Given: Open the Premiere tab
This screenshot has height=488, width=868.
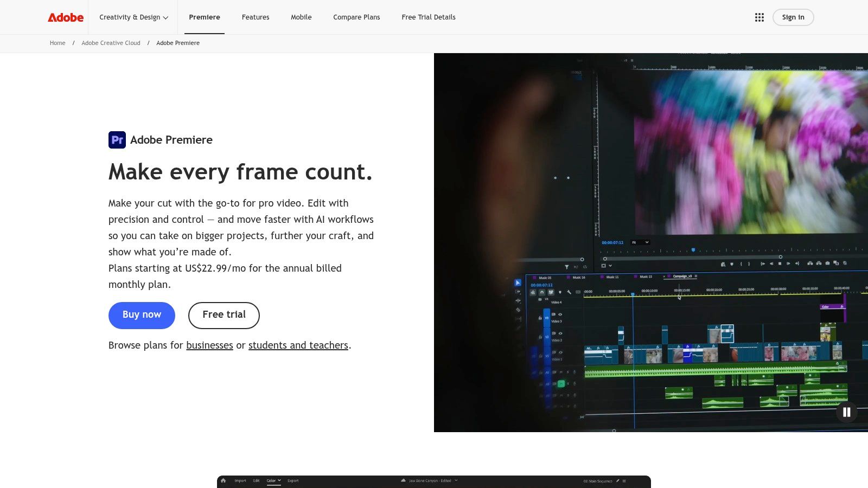Looking at the screenshot, I should [205, 17].
